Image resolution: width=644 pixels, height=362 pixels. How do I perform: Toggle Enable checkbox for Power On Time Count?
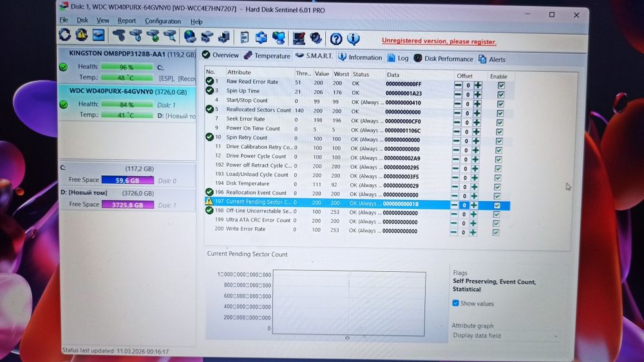click(x=500, y=132)
